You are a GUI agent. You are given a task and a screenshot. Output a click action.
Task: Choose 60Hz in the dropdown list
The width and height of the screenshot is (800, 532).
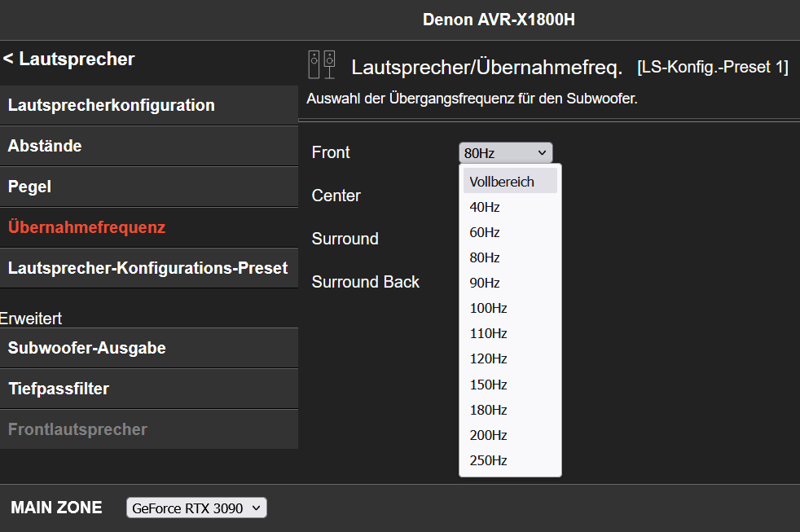coord(510,232)
